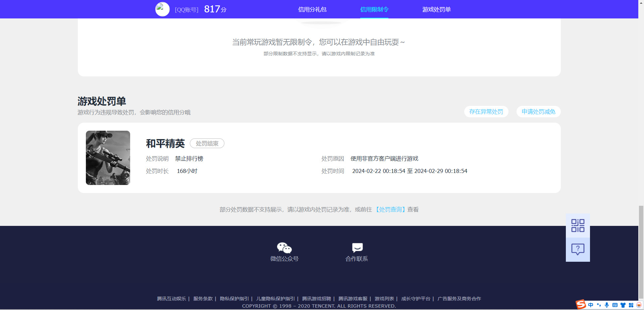Click the 168小时 duration value
Viewport: 644px width, 310px height.
pos(187,171)
